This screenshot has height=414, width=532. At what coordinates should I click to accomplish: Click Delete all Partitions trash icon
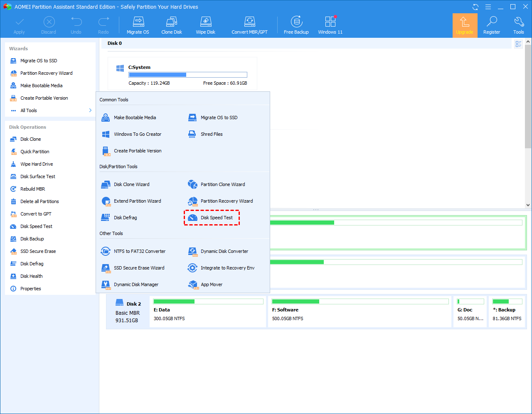pyautogui.click(x=13, y=201)
